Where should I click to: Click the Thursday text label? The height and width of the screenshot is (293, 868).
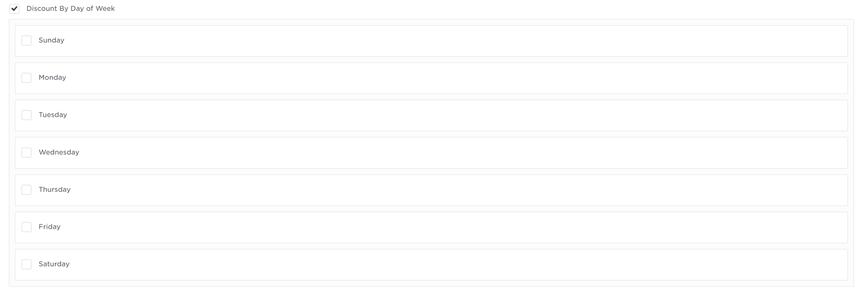tap(54, 189)
